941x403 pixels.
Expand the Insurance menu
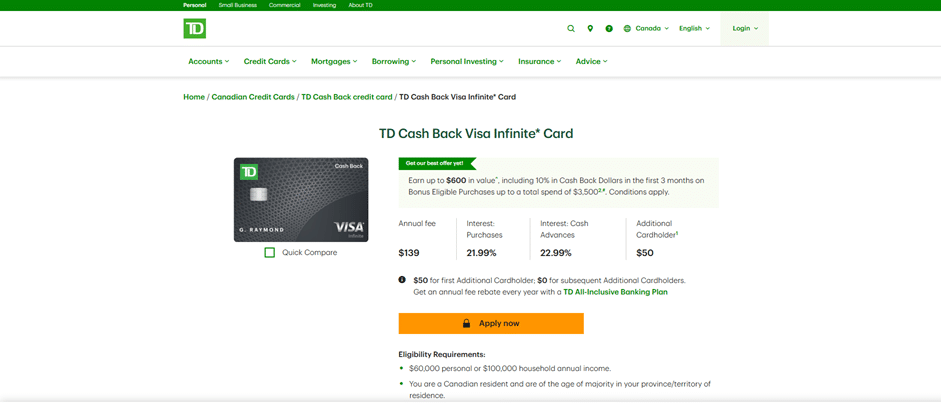click(539, 61)
